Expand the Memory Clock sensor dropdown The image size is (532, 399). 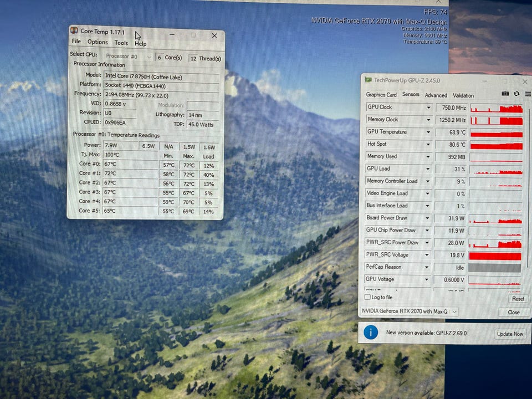click(x=428, y=120)
